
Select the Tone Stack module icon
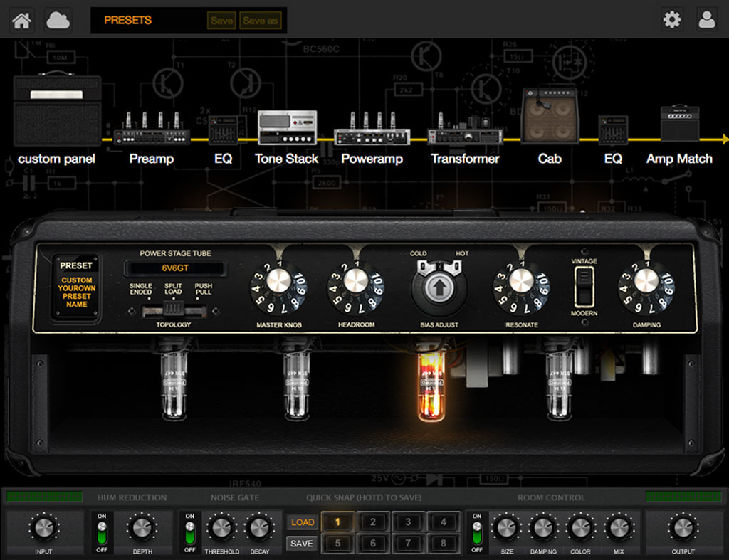(288, 127)
